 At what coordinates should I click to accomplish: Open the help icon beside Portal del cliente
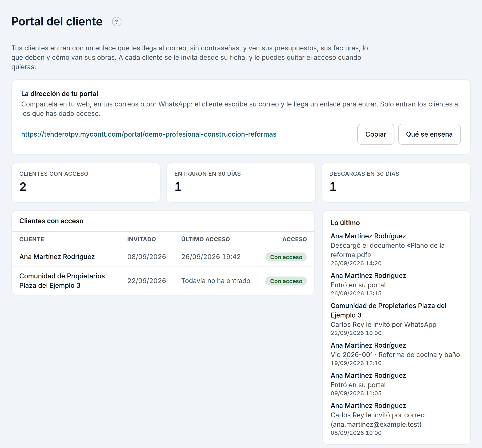(x=116, y=22)
